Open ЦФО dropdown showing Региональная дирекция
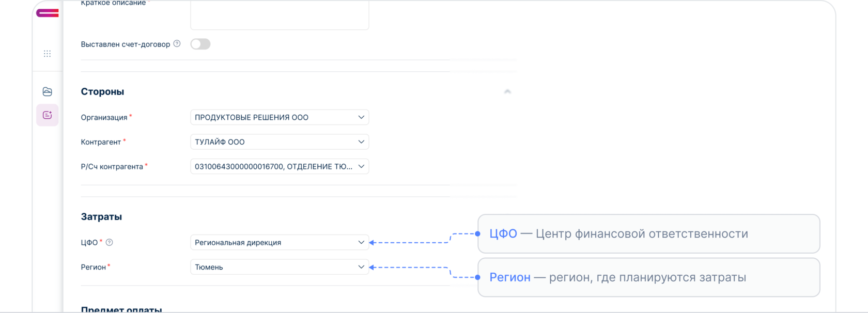The image size is (868, 313). coord(279,242)
